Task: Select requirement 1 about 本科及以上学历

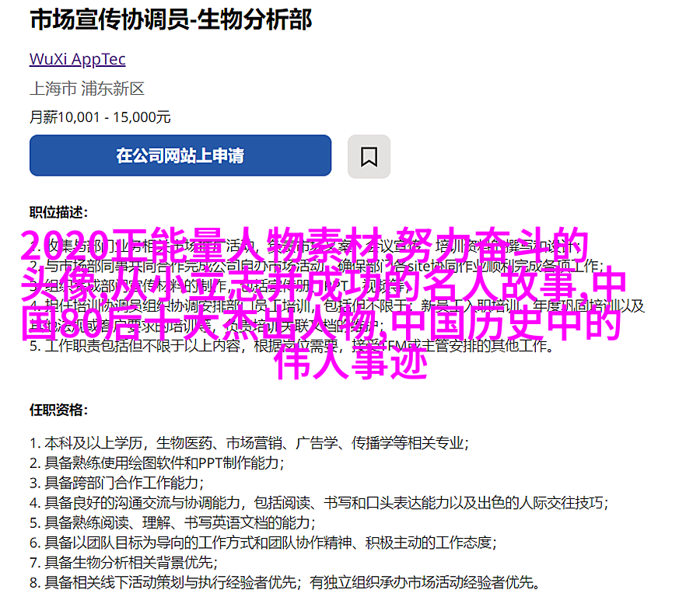Action: click(250, 443)
